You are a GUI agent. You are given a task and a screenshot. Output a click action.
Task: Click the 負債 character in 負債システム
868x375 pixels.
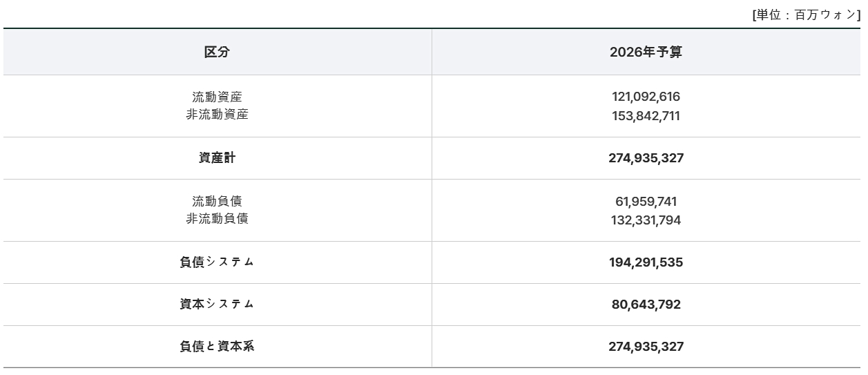point(192,262)
